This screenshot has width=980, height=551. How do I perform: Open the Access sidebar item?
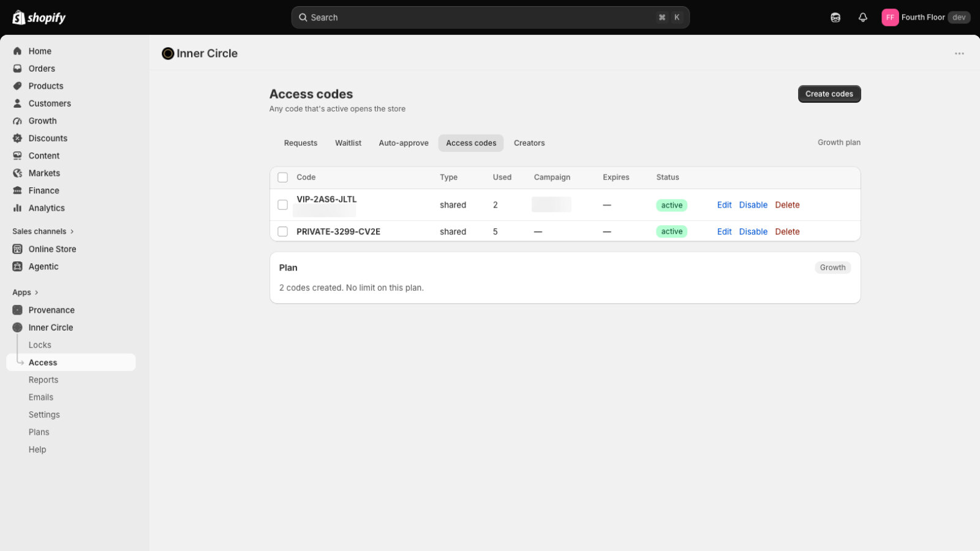pyautogui.click(x=71, y=362)
